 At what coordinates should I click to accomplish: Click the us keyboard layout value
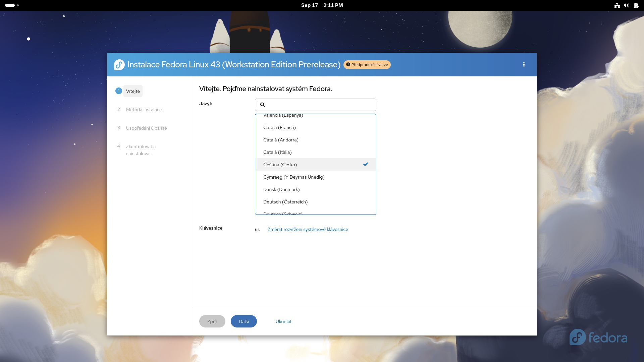(257, 230)
